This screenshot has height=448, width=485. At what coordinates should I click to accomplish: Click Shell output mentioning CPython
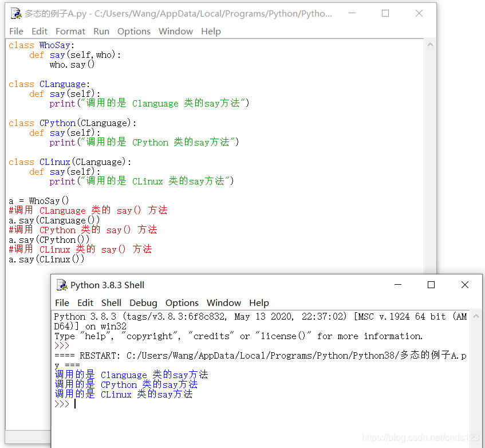126,385
